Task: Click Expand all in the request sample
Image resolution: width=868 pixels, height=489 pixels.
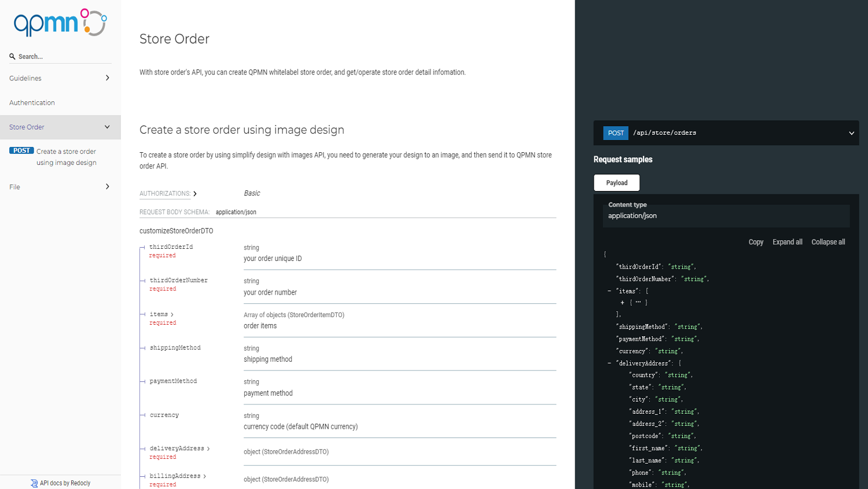Action: click(x=787, y=242)
